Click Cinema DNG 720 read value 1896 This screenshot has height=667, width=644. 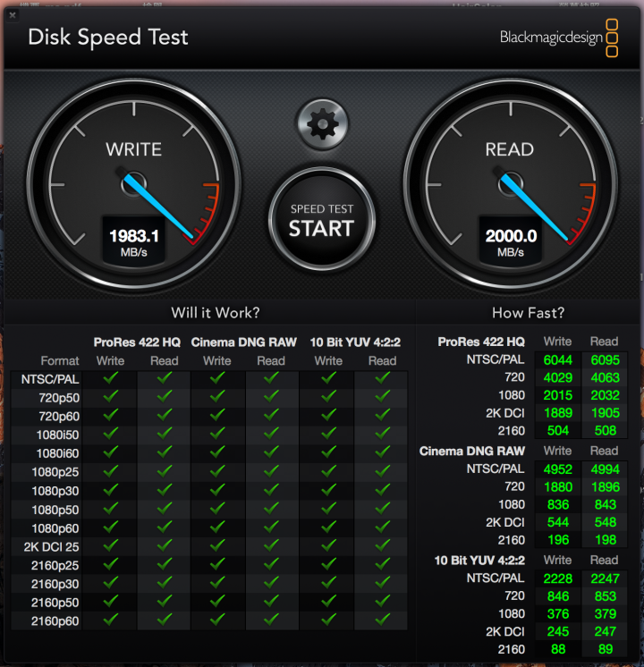point(605,487)
